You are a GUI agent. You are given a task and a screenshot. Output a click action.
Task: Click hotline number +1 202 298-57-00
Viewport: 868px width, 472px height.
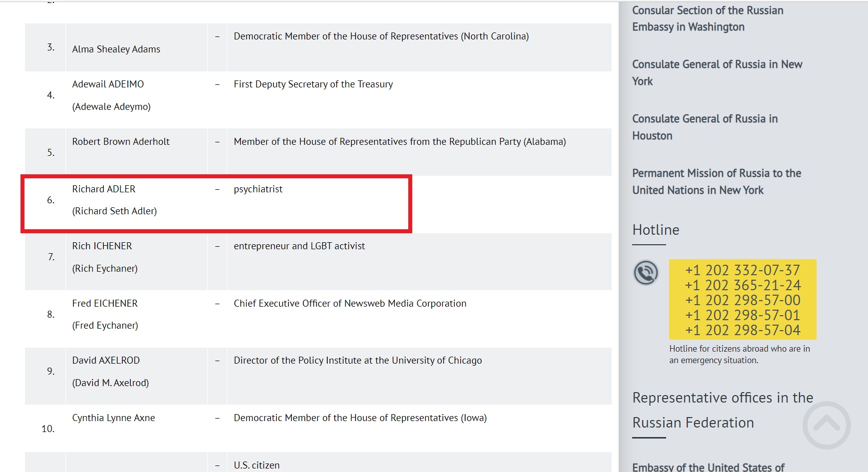[x=743, y=300]
